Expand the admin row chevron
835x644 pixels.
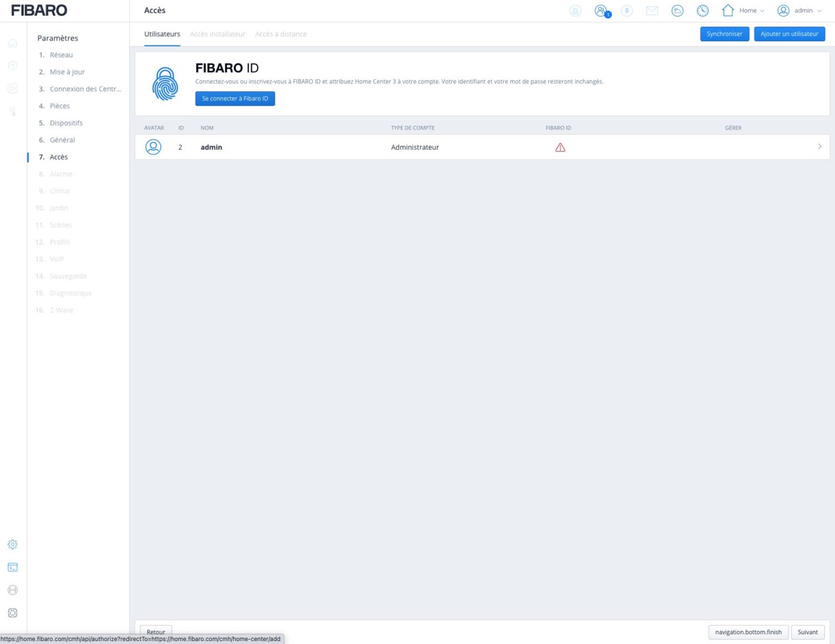819,147
